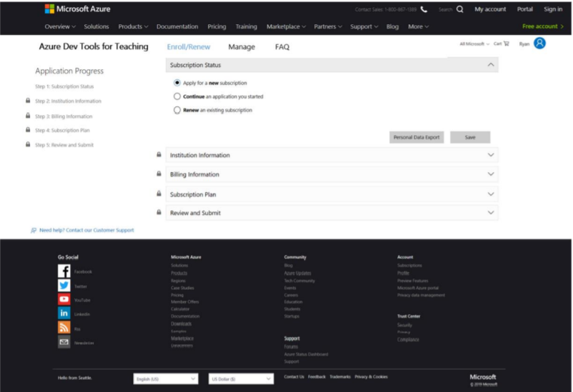
Task: Expand the Billing Information section
Action: pos(491,174)
